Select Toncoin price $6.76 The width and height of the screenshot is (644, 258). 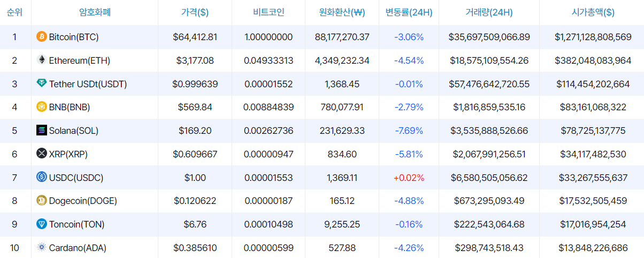(x=195, y=224)
